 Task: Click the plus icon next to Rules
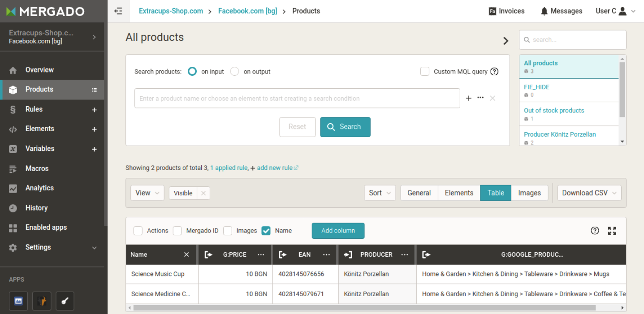point(94,110)
